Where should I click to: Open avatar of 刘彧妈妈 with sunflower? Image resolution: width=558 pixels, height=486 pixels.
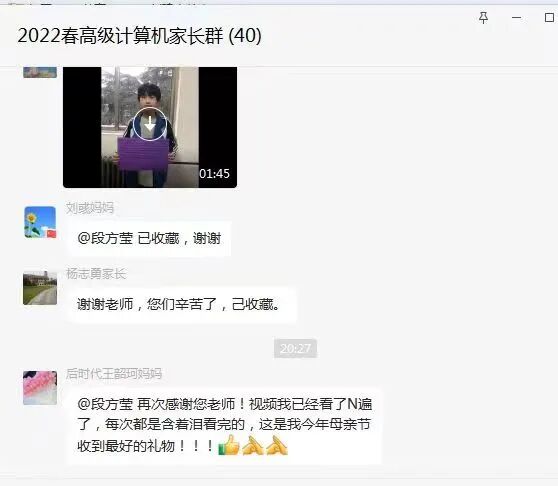pyautogui.click(x=40, y=222)
